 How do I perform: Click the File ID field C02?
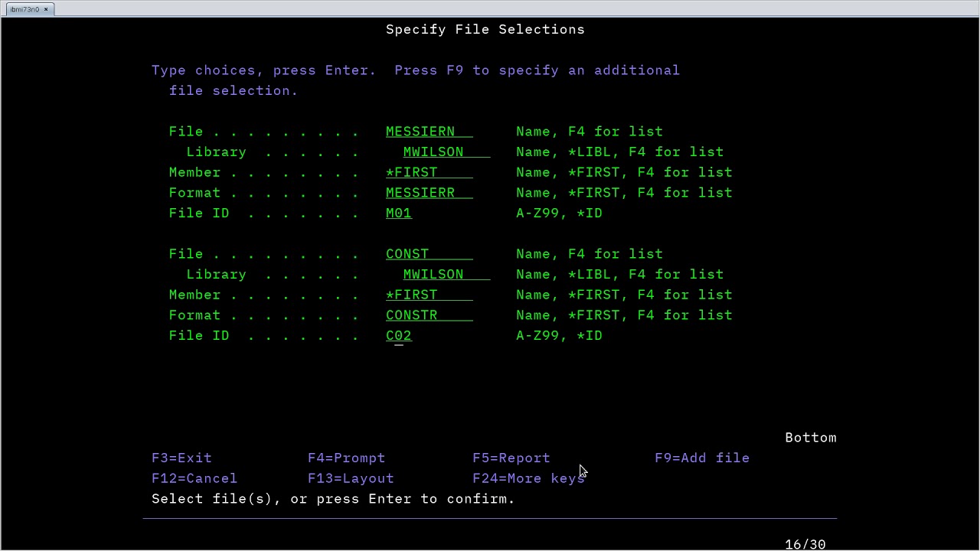pyautogui.click(x=399, y=336)
